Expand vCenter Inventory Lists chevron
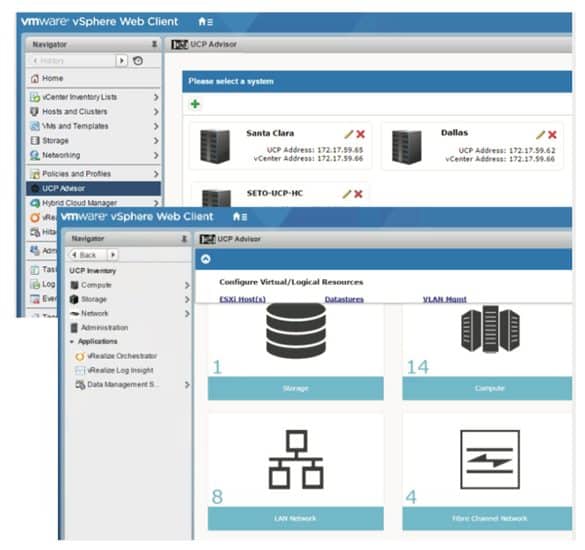 (156, 97)
